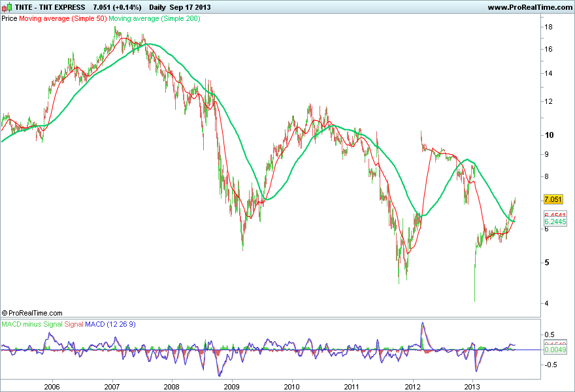Click the -0.5 MACD axis label

550,365
